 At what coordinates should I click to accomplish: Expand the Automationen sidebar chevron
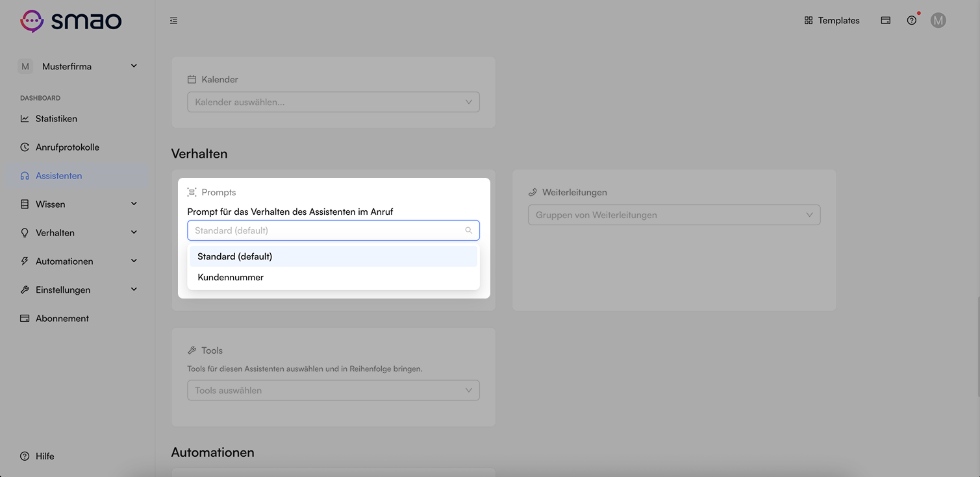pos(134,261)
